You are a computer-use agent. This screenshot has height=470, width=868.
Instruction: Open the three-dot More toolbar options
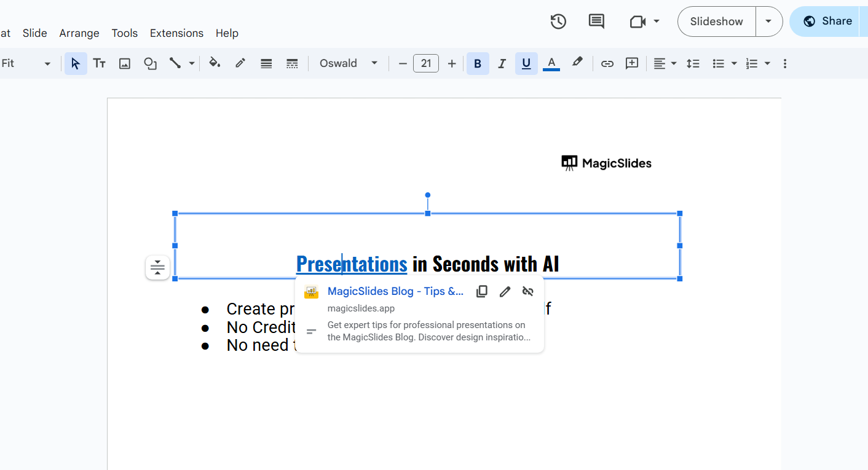click(784, 63)
